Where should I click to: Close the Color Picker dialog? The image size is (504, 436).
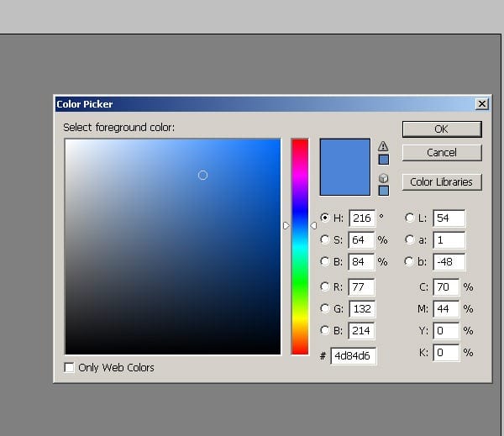tap(481, 104)
